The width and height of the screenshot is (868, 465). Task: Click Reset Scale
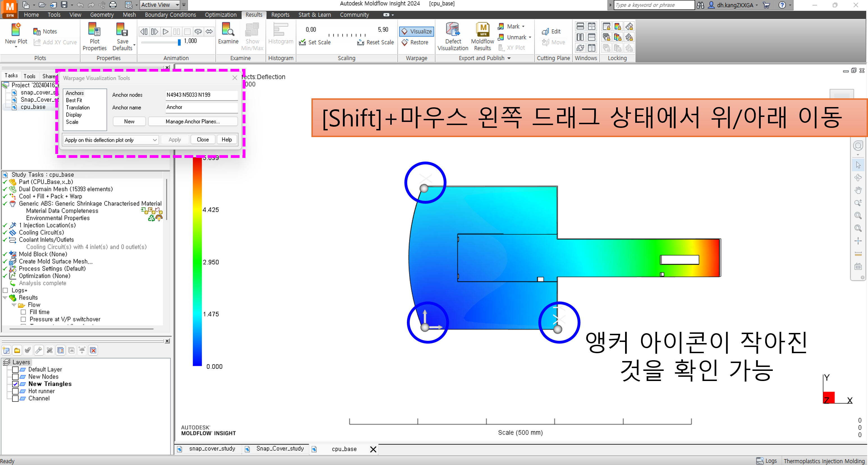coord(375,42)
